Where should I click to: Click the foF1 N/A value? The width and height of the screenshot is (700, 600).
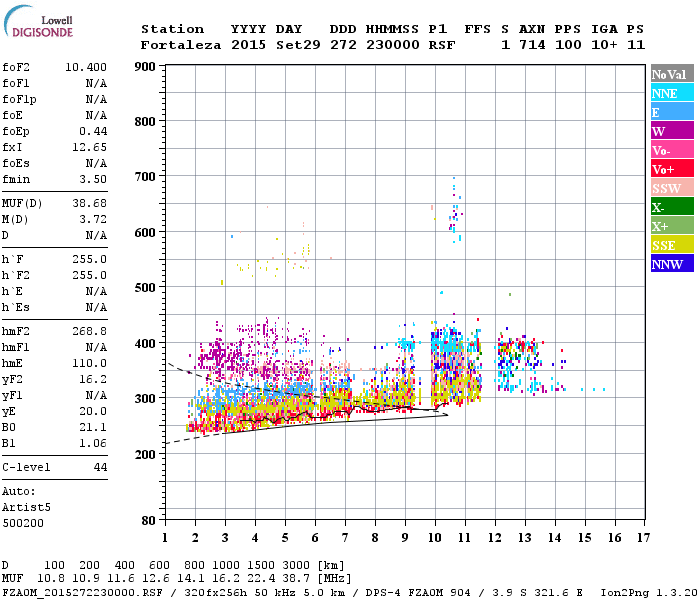pyautogui.click(x=96, y=83)
